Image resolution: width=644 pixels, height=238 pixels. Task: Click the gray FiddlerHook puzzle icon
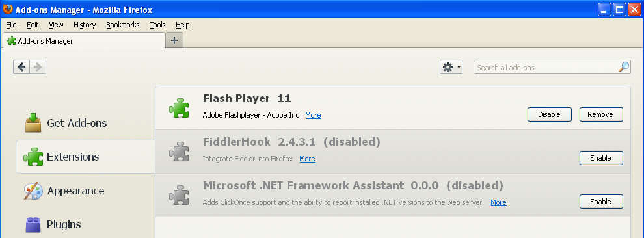tap(179, 152)
